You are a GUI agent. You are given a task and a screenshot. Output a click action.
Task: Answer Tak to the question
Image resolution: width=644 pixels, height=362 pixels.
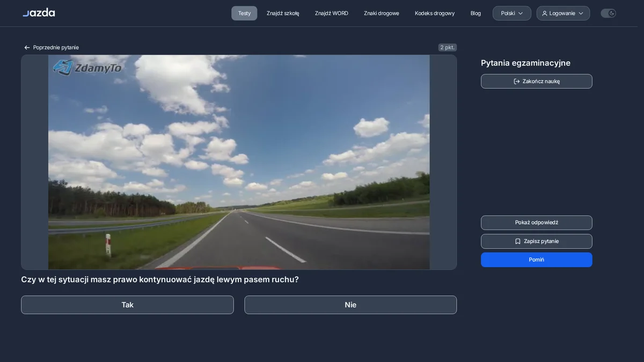(127, 305)
